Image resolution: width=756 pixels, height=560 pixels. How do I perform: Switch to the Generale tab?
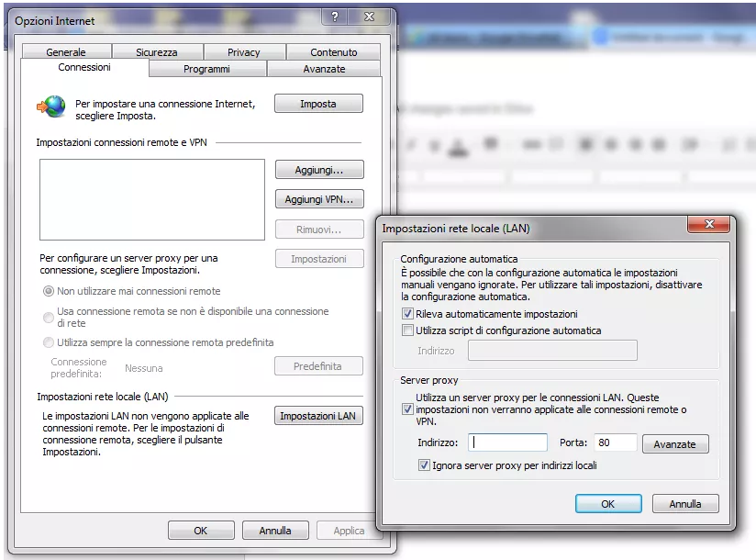[65, 51]
